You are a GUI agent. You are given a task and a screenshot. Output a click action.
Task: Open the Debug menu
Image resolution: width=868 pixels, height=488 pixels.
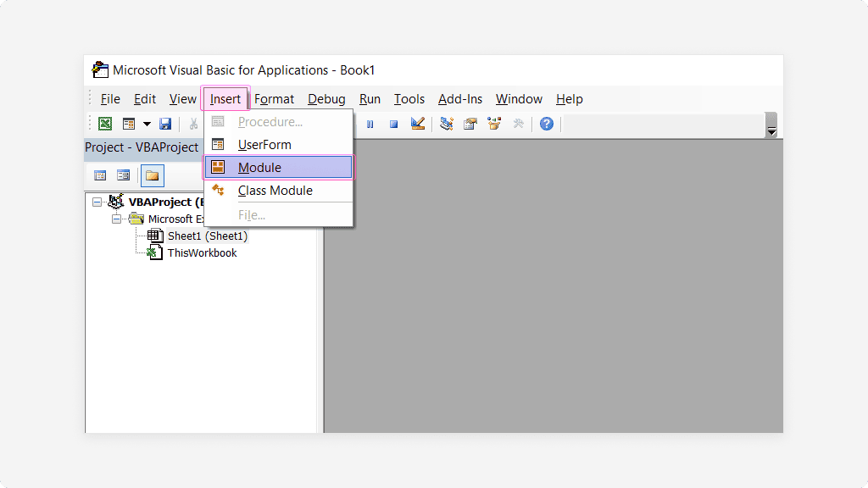coord(326,99)
